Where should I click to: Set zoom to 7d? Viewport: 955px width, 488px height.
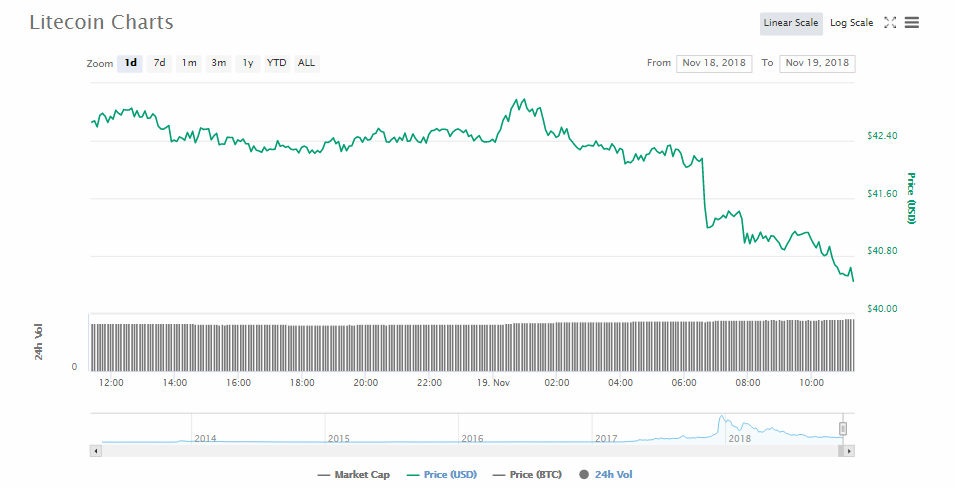160,63
